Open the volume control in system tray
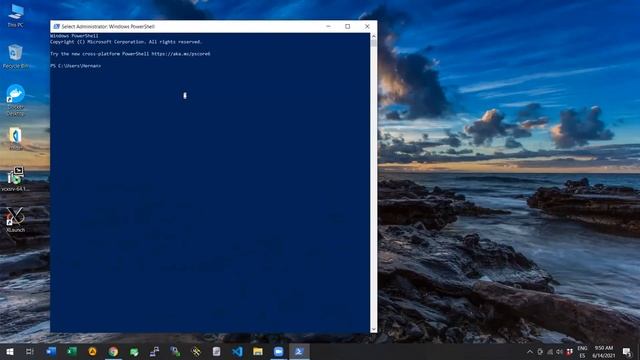Screen dimensions: 640x360 559,351
